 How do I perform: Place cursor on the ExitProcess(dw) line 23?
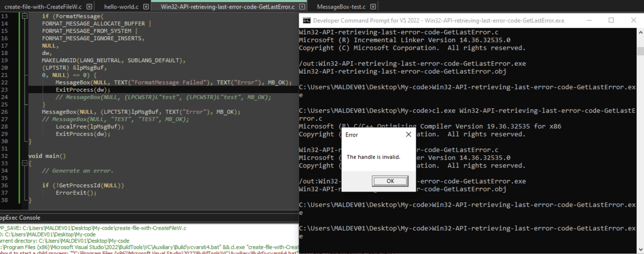tap(83, 90)
